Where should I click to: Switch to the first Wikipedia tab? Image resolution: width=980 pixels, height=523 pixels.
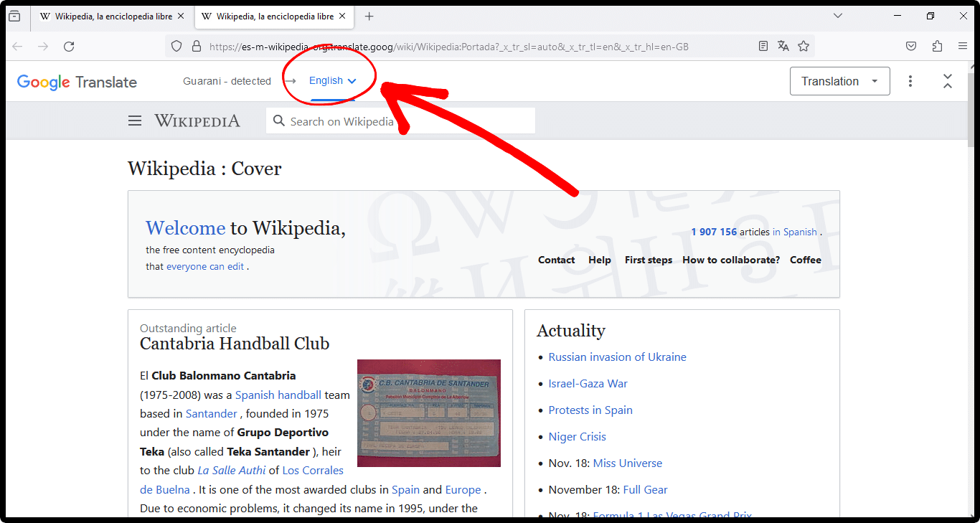(x=106, y=17)
